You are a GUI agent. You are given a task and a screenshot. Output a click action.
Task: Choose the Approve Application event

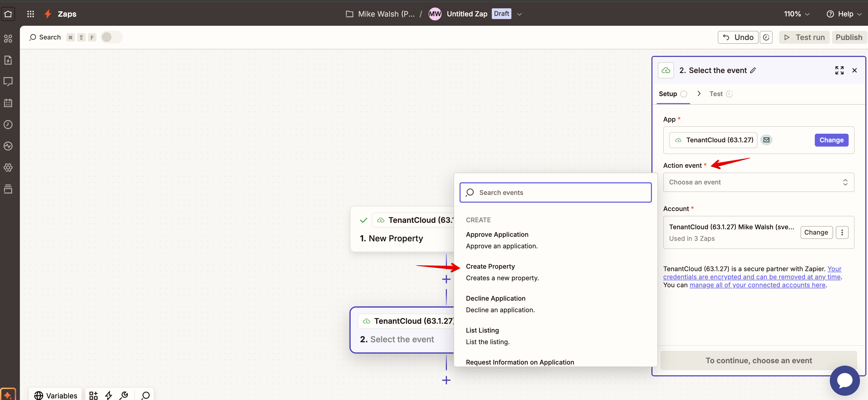[x=555, y=240]
